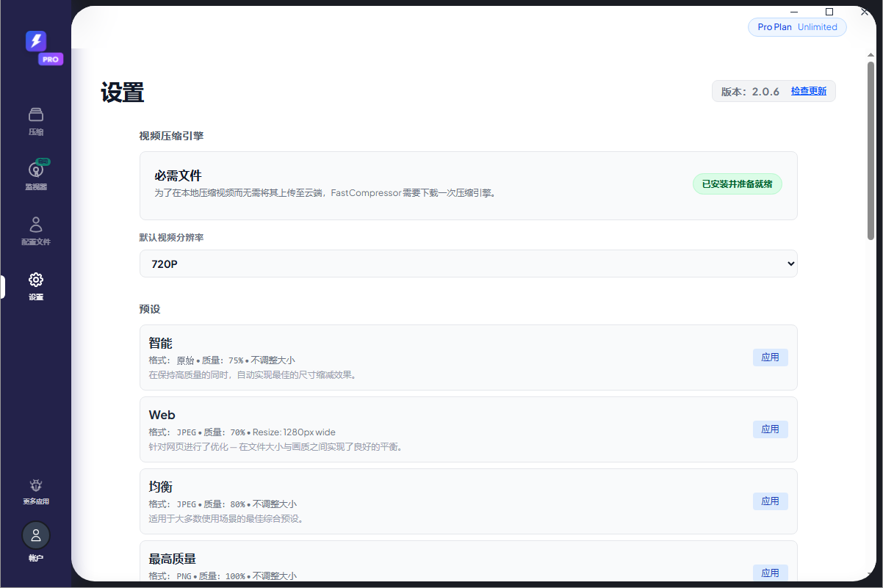Image resolution: width=883 pixels, height=588 pixels.
Task: Click the 已安装并准备就绪 status badge
Action: point(737,184)
